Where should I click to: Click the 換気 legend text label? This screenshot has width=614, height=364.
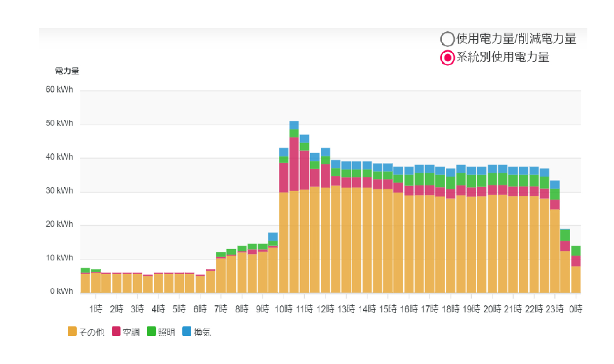[202, 332]
